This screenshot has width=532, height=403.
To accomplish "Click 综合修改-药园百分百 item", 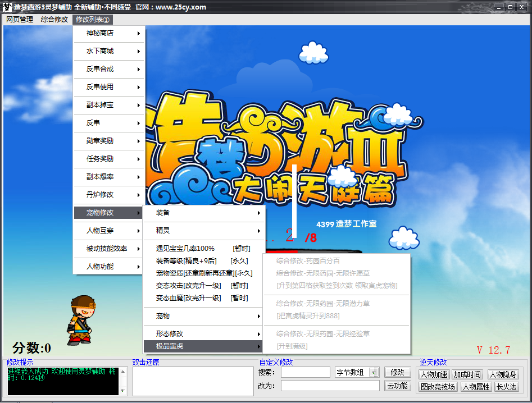I will click(337, 261).
